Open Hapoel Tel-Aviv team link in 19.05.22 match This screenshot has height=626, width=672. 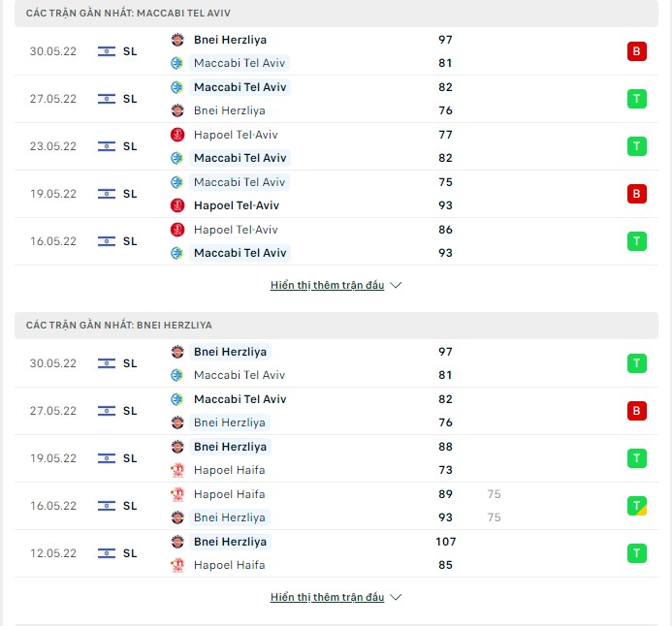(x=237, y=205)
